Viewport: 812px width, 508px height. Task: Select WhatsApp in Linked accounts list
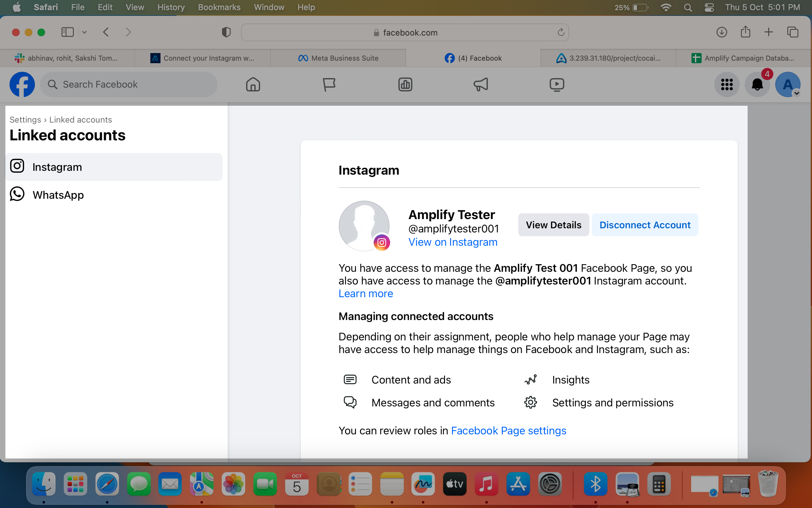[114, 195]
